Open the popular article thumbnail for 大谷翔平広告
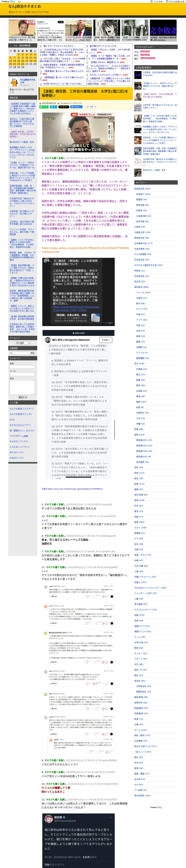Image resolution: width=186 pixels, height=868 pixels. point(138,162)
